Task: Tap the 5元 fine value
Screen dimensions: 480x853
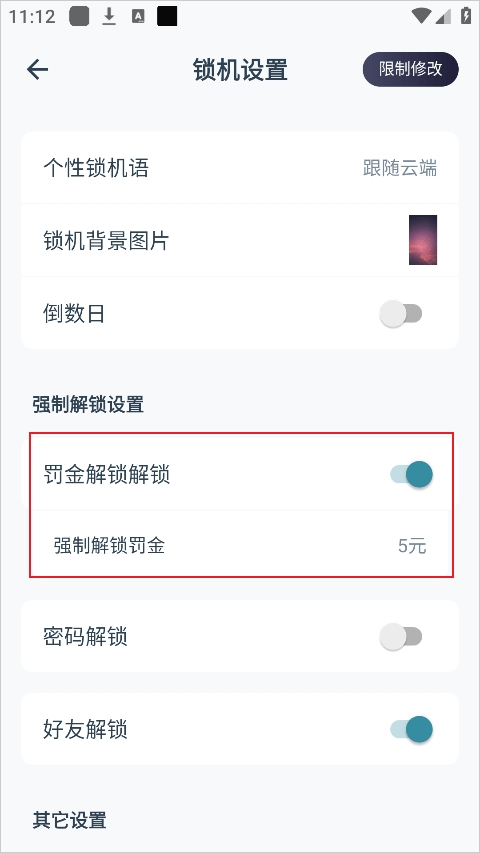Action: 412,546
